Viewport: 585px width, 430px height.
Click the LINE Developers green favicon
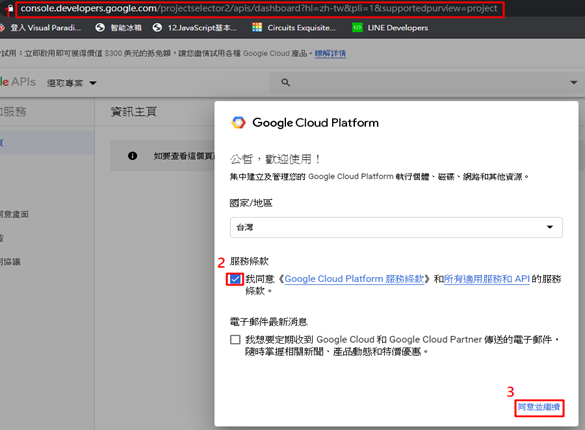click(x=357, y=28)
